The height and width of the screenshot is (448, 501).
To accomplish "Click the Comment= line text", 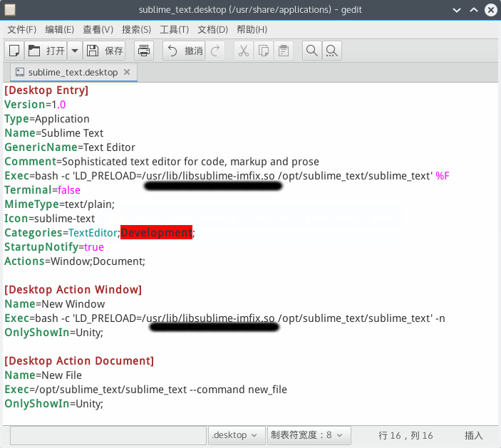I will coord(162,162).
